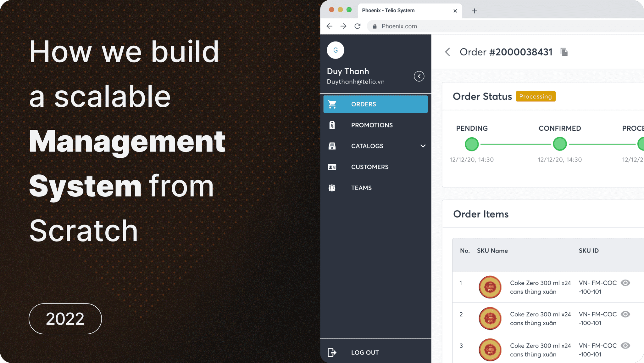
Task: Click the log out door icon
Action: click(x=332, y=352)
